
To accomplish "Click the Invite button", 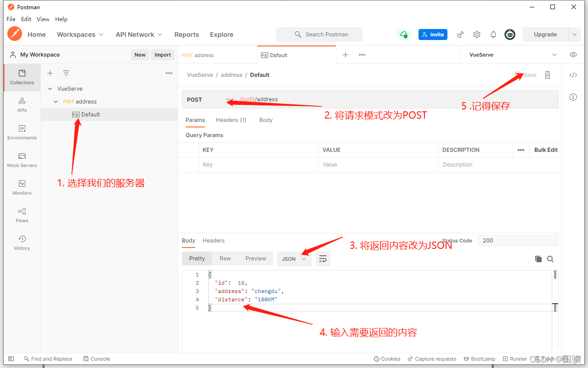I will click(433, 34).
